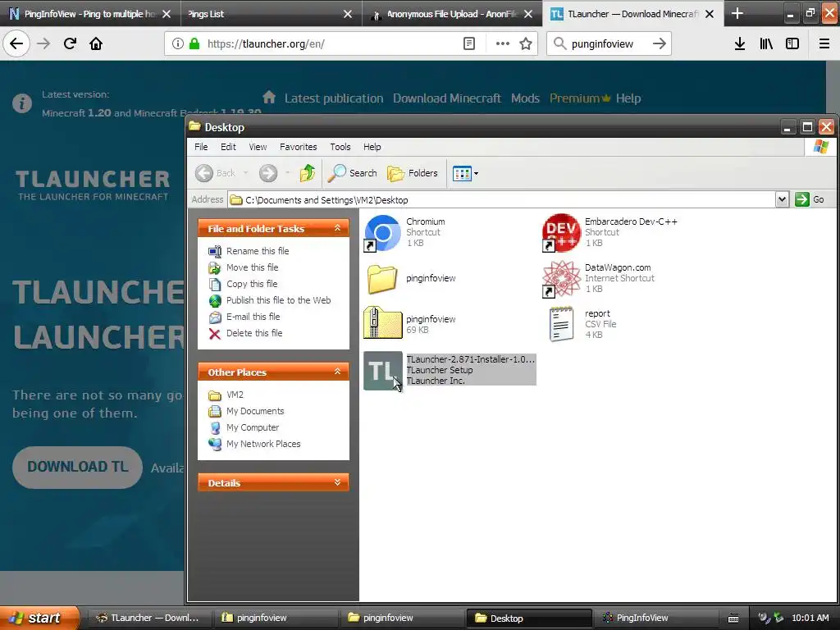Viewport: 840px width, 630px height.
Task: Open Explorer Tools menu
Action: pos(340,147)
